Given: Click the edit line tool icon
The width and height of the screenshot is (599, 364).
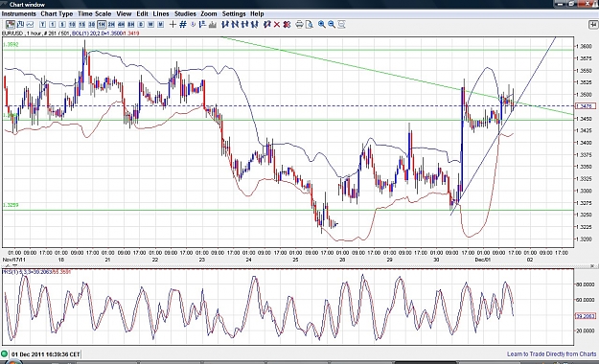Looking at the screenshot, I should tap(267, 25).
